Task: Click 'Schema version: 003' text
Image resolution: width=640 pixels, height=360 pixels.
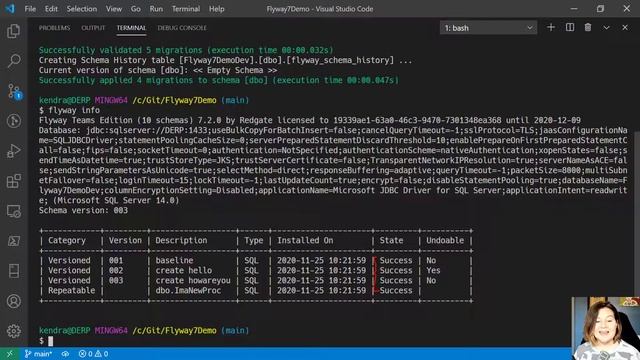Action: [83, 211]
